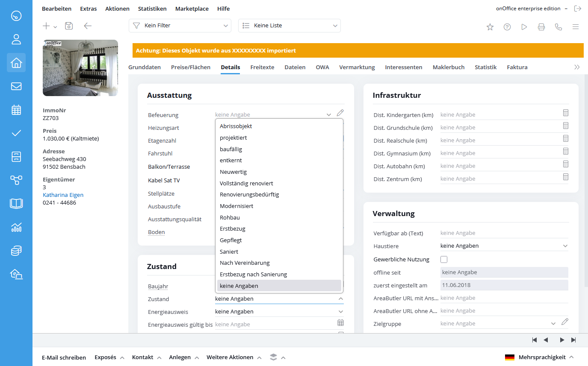Switch to the Faktura tab
This screenshot has width=588, height=366.
tap(517, 67)
